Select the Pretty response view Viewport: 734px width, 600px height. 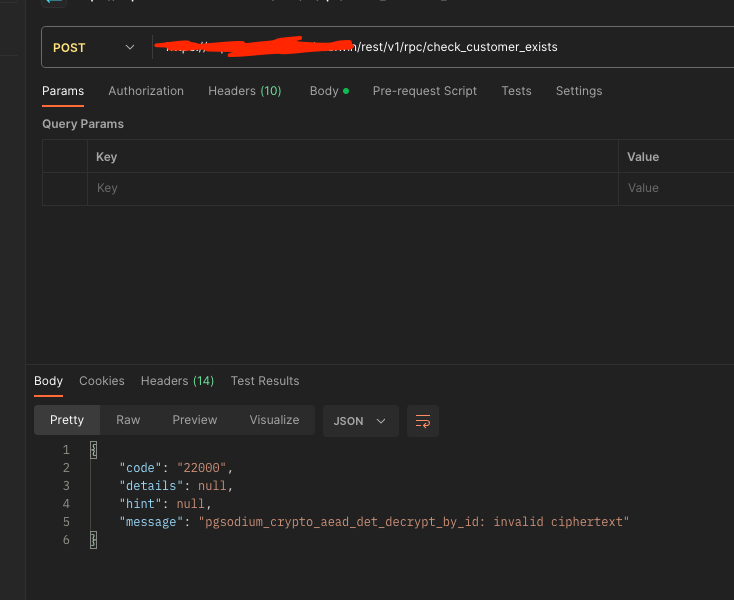tap(67, 420)
